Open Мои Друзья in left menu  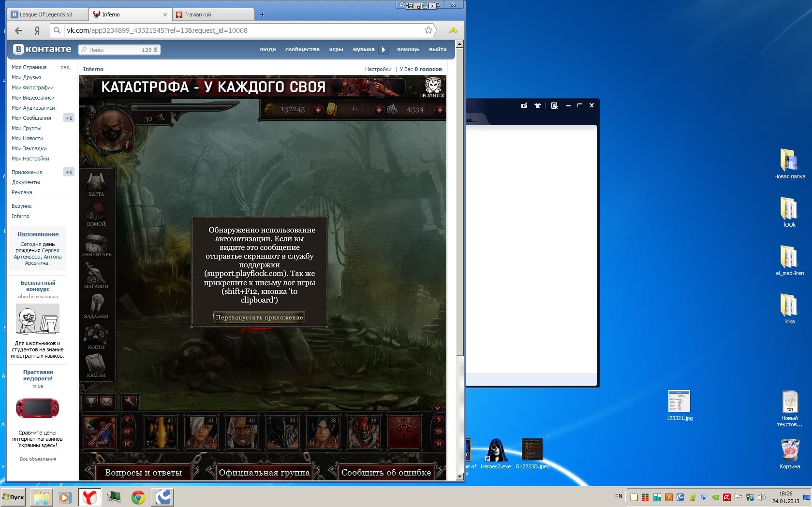pyautogui.click(x=26, y=77)
